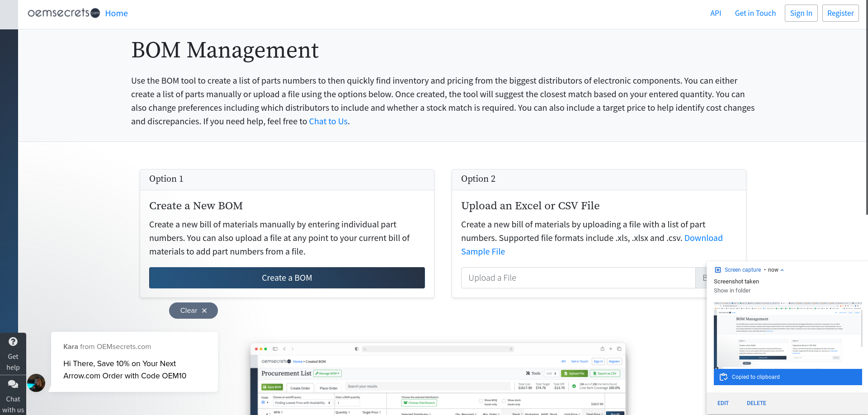The height and width of the screenshot is (415, 868).
Task: Click the Screen capture notification icon
Action: pyautogui.click(x=718, y=270)
